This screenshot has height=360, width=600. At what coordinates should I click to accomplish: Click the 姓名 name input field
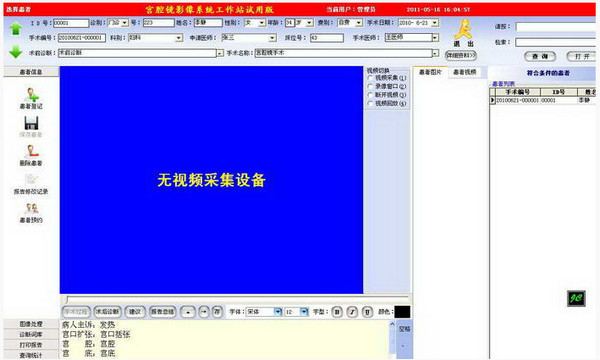pos(208,23)
